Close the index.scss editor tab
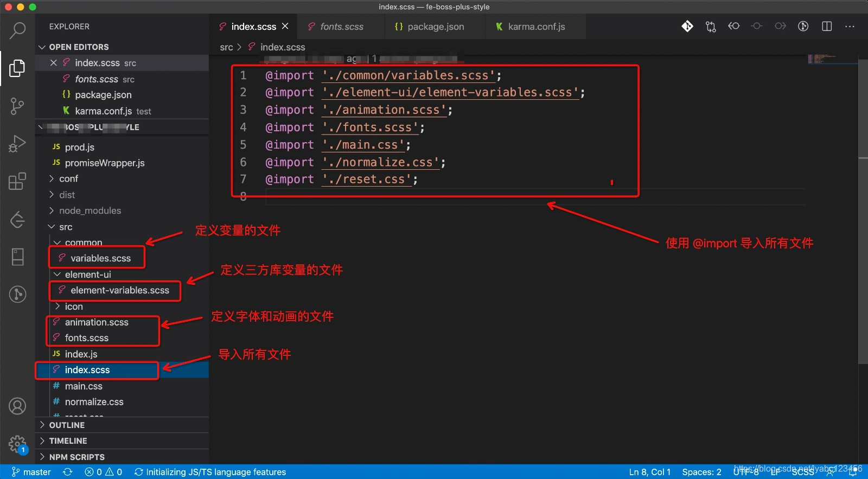 pyautogui.click(x=285, y=26)
